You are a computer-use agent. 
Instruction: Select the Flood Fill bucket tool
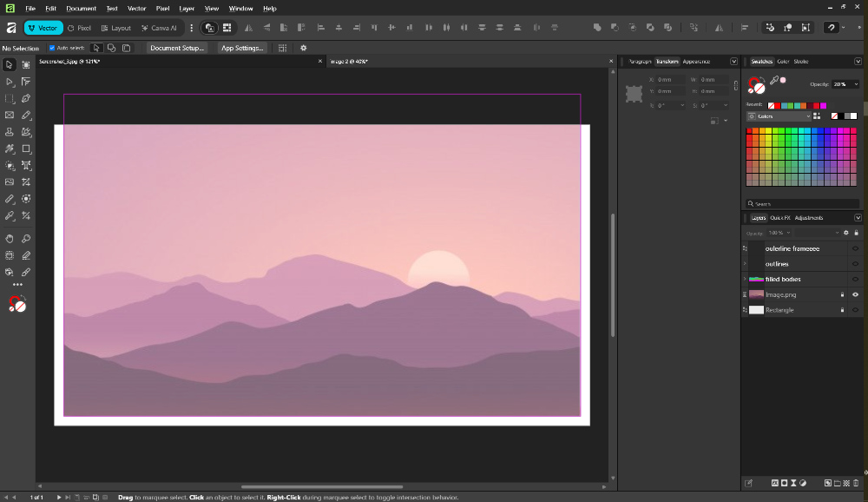coord(10,272)
